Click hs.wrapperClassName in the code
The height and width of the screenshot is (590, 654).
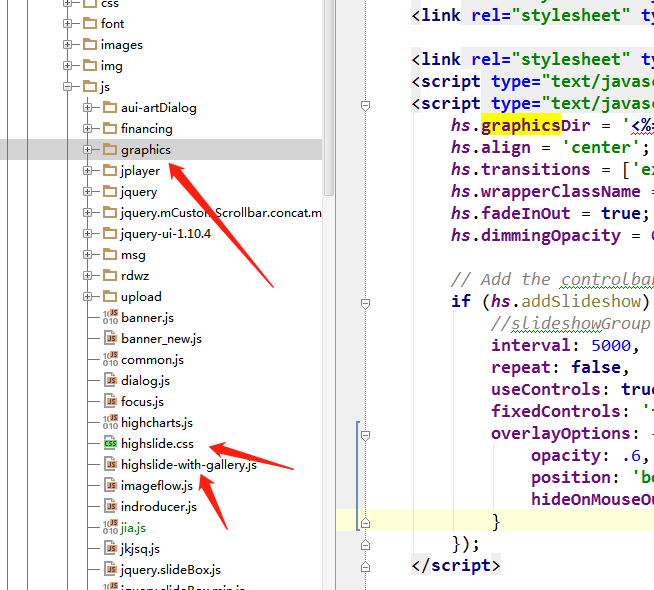546,191
